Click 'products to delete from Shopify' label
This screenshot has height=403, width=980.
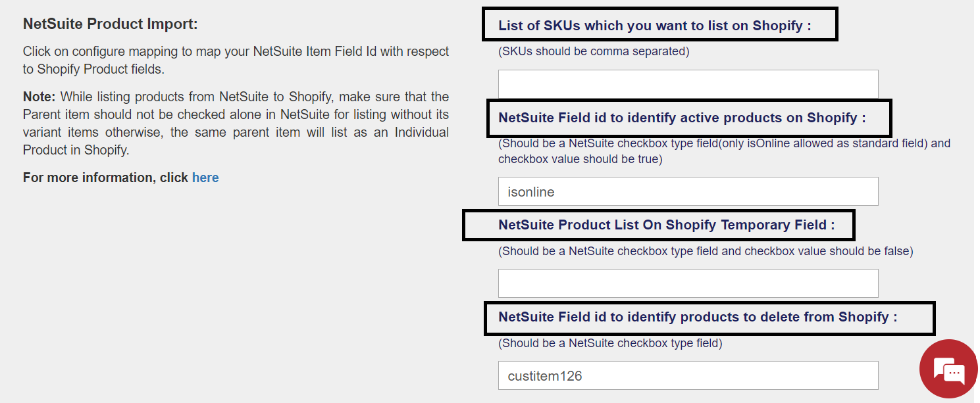(698, 317)
